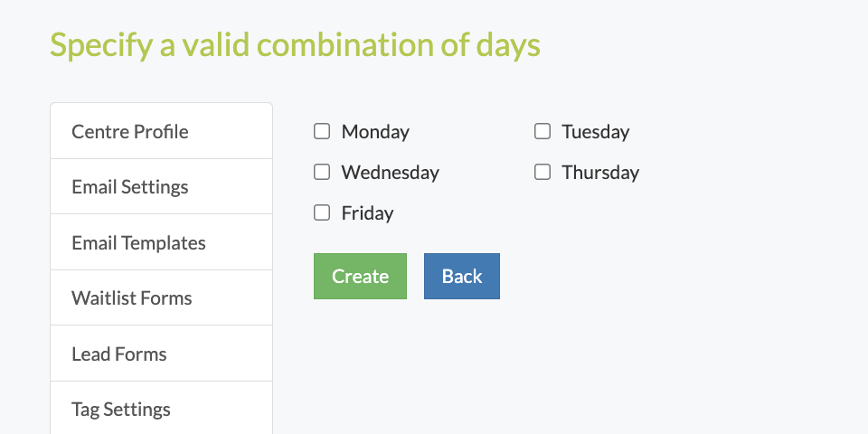Go back with the blue Back button
Image resolution: width=868 pixels, height=434 pixels.
[462, 277]
